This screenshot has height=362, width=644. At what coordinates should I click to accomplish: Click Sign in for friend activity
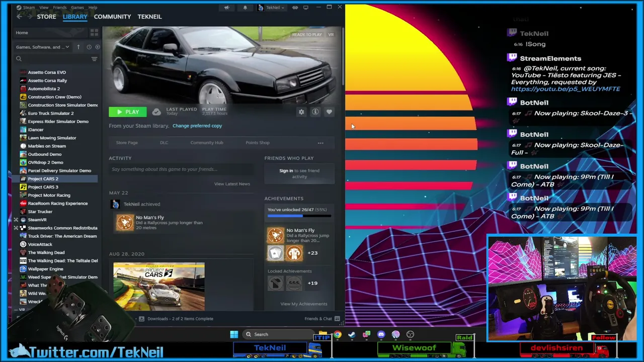click(286, 171)
